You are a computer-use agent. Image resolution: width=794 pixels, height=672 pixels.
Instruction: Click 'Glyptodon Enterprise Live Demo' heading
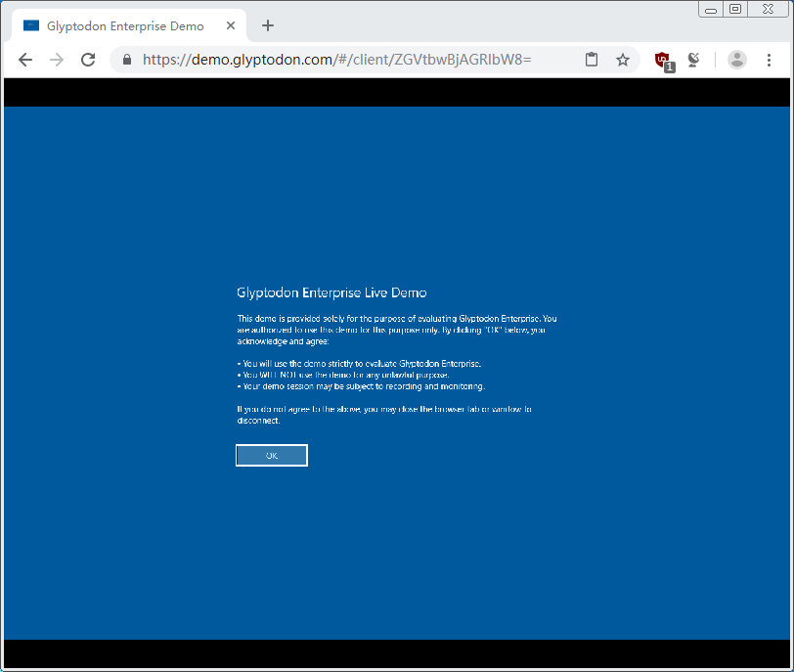331,292
